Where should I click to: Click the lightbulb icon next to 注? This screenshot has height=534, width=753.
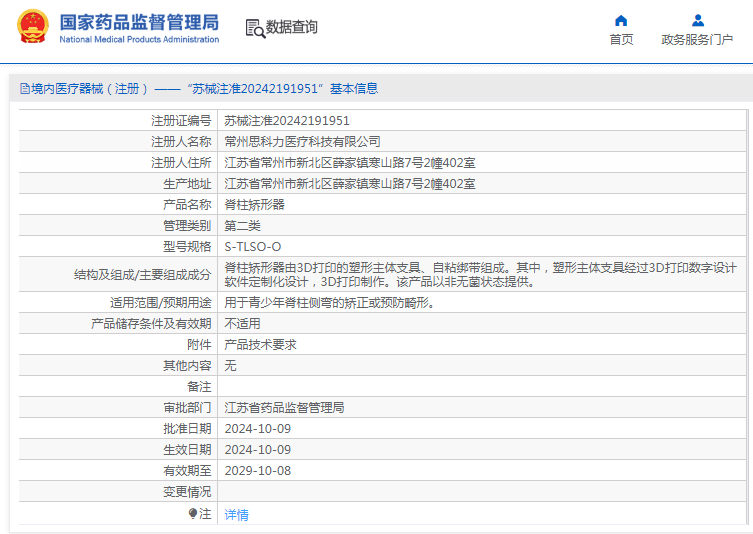pos(193,514)
